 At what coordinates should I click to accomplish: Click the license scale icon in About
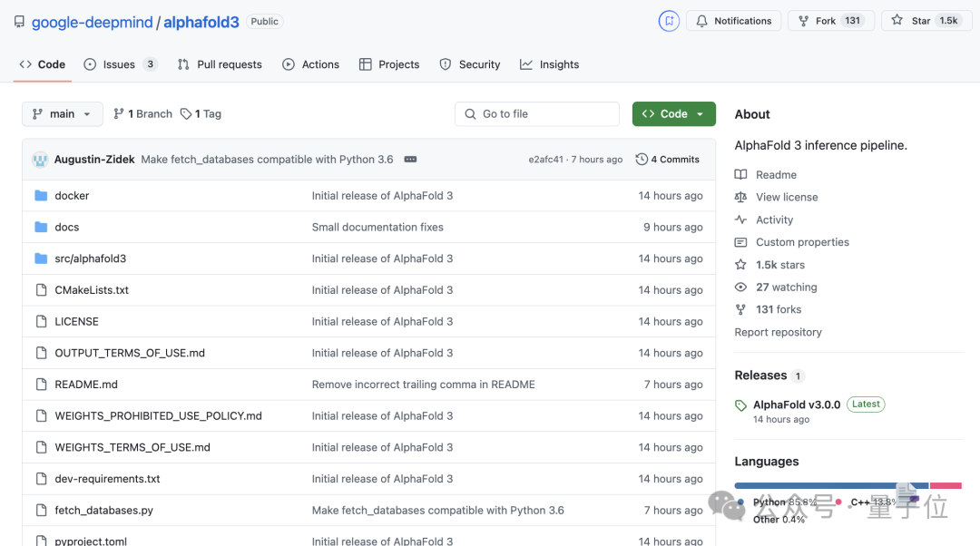tap(740, 197)
